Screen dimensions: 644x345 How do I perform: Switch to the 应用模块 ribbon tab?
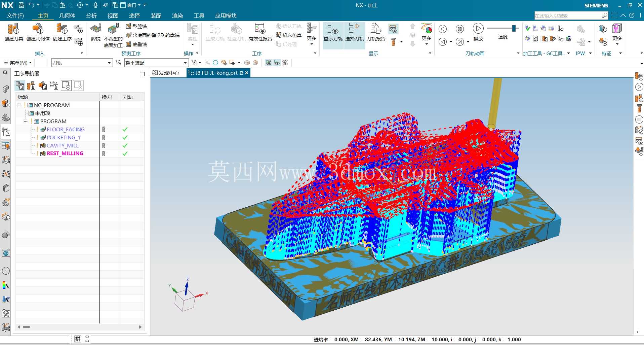(x=226, y=15)
